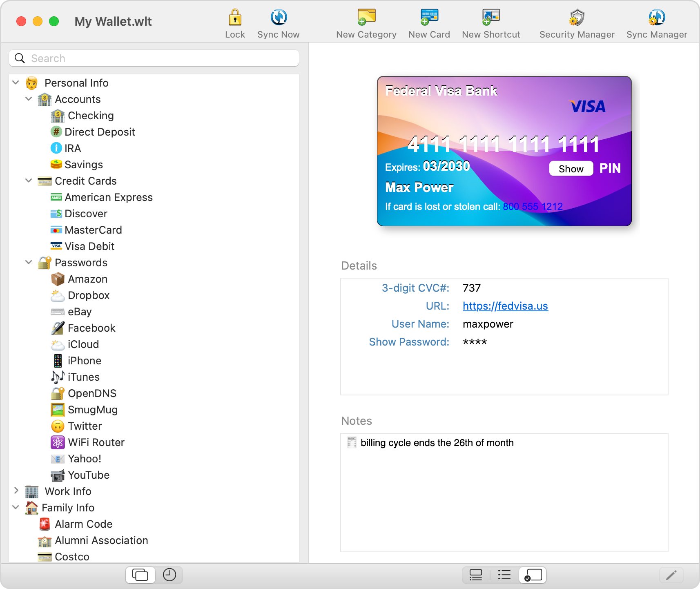Click the clock history icon in bottom bar
700x589 pixels.
[169, 575]
